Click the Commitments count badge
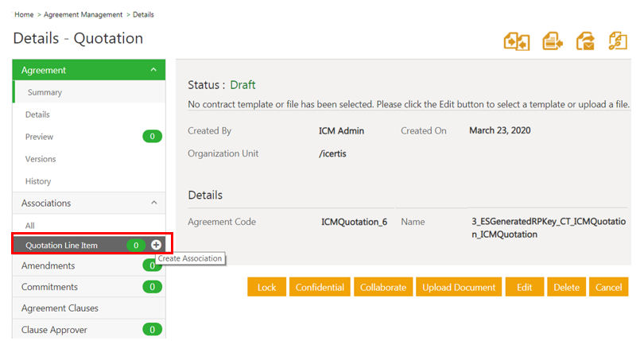 tap(152, 287)
